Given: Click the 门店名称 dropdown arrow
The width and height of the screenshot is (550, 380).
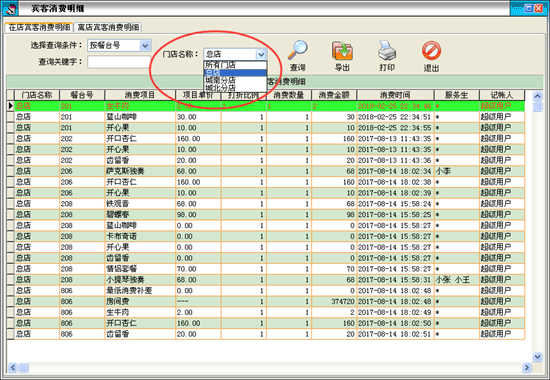Looking at the screenshot, I should coord(261,54).
